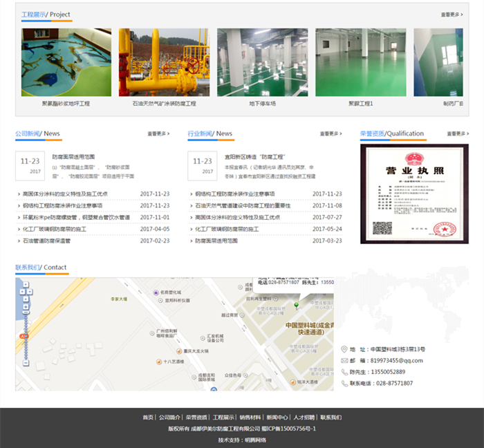Click the map pan-up arrow
Viewport: 484px width, 448px height.
coord(26,286)
